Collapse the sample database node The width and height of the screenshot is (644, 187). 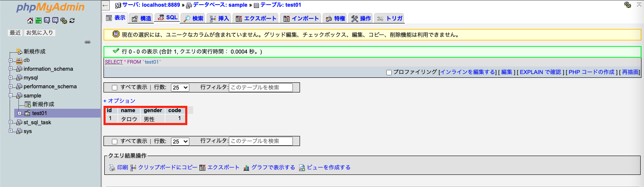point(11,96)
